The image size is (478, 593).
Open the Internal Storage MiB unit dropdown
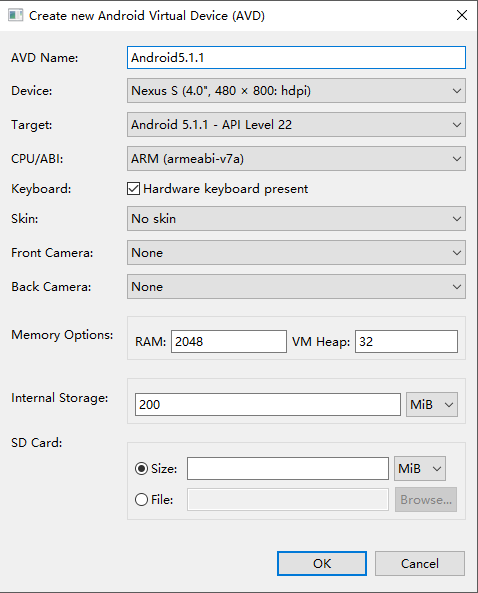point(432,405)
